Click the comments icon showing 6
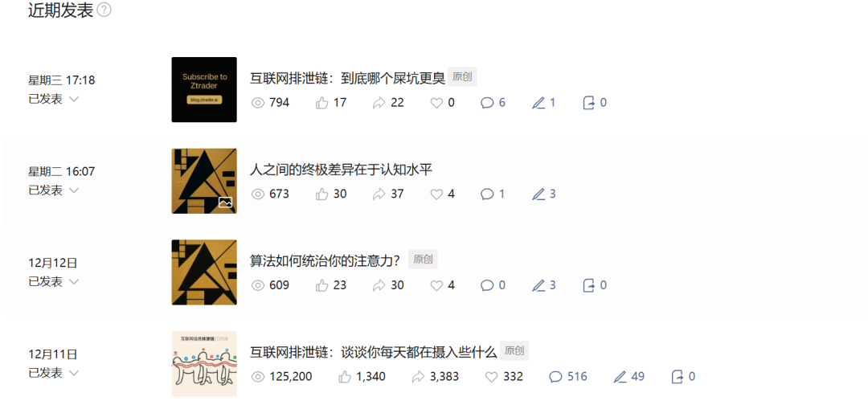This screenshot has width=868, height=405. point(486,102)
